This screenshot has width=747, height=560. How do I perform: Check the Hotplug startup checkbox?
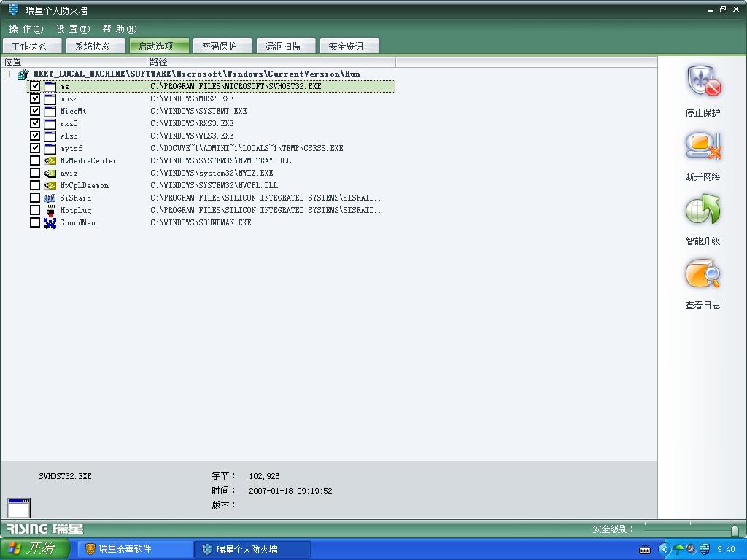35,210
